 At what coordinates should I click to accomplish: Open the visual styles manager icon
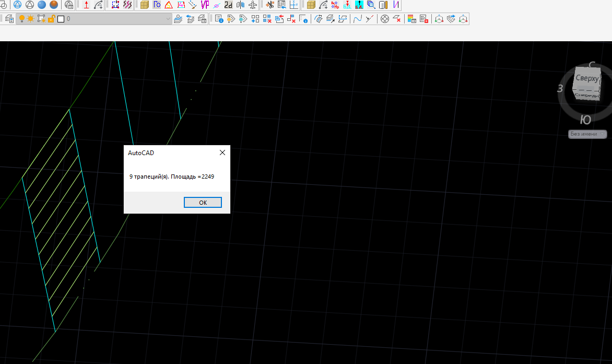[x=69, y=5]
